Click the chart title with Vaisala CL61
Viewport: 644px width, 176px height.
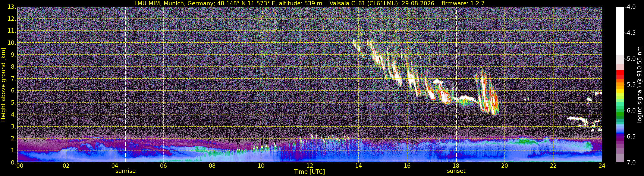(310, 3)
